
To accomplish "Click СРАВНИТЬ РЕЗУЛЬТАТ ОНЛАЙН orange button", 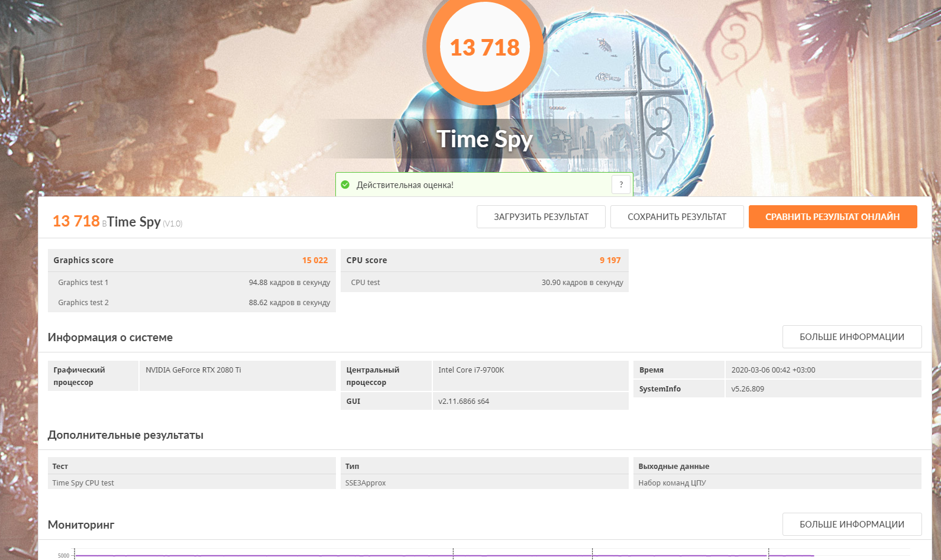I will [x=833, y=216].
